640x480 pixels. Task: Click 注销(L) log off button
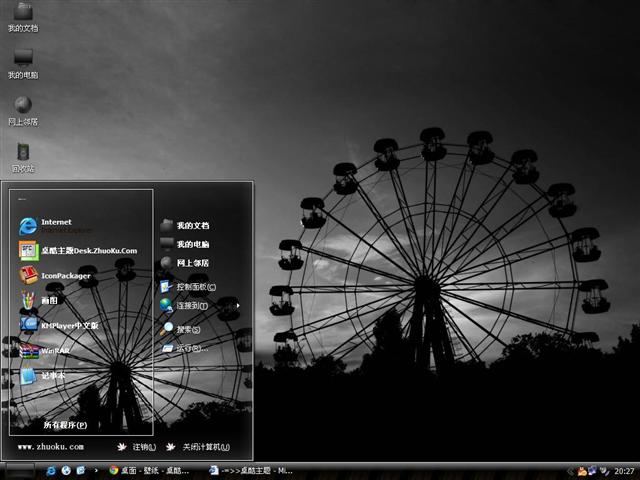point(137,447)
